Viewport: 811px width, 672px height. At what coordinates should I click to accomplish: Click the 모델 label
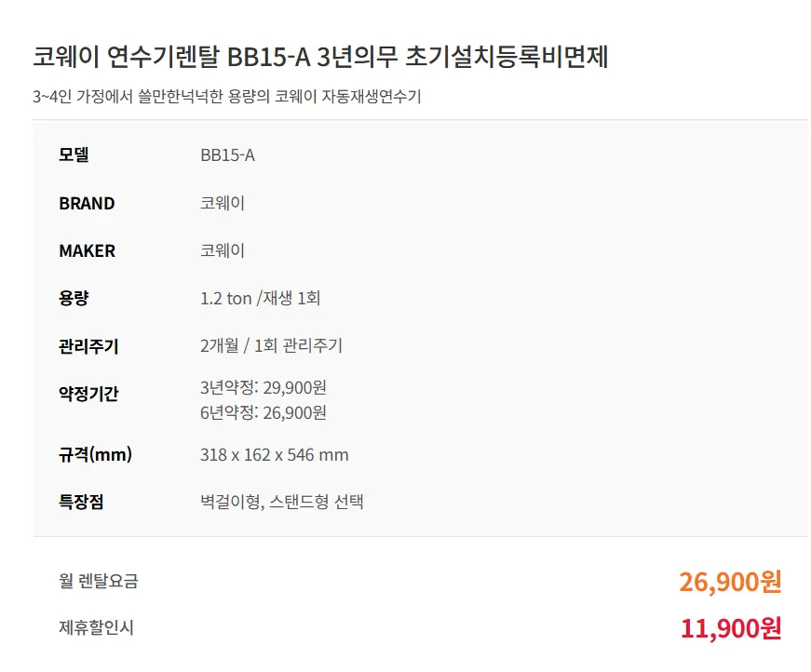pos(74,155)
